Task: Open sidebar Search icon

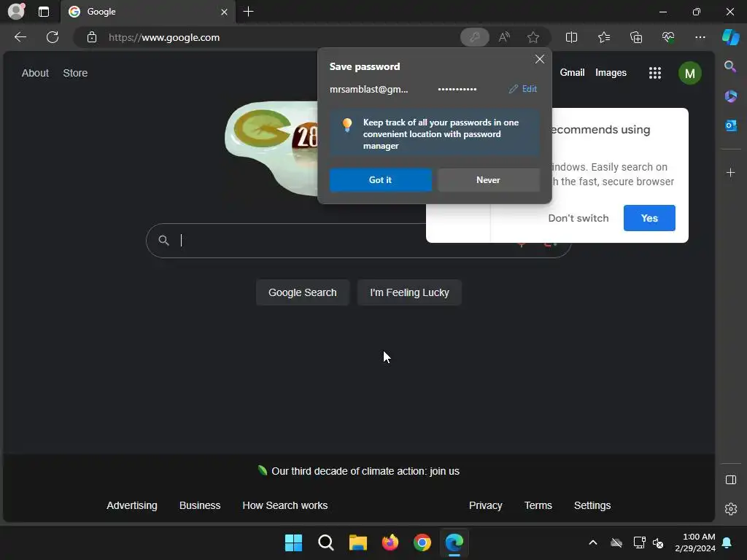Action: 730,66
